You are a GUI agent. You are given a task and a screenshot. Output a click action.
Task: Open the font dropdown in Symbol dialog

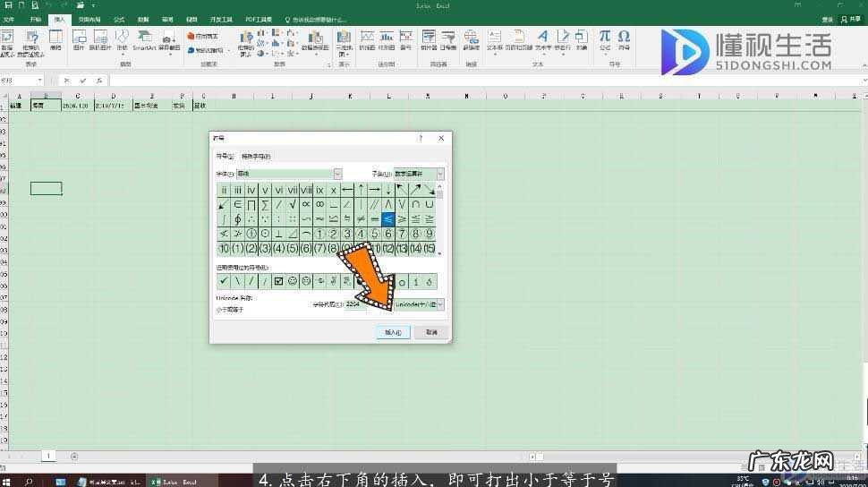[337, 174]
